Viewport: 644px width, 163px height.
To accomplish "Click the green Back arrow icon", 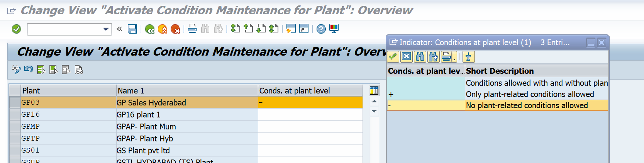I will 150,29.
